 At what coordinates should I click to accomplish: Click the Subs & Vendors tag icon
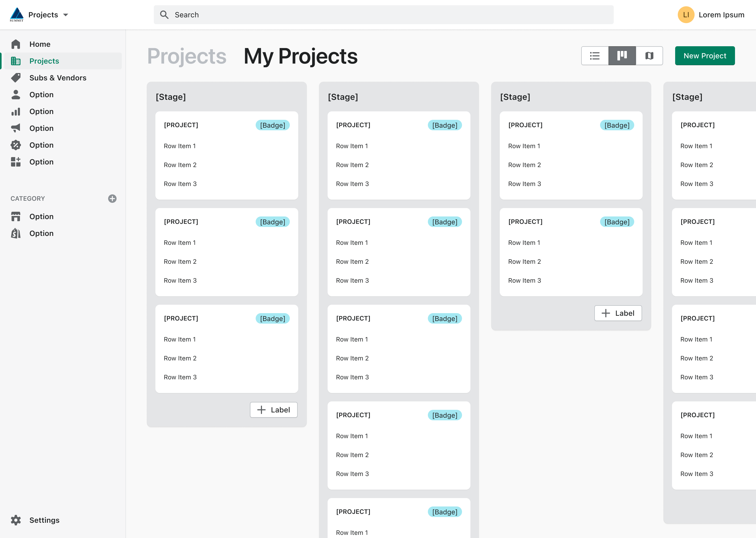(15, 77)
